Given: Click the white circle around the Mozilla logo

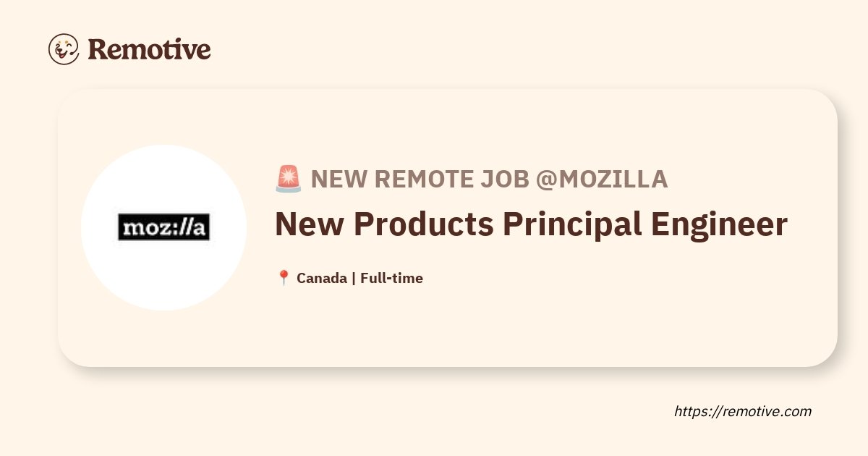Looking at the screenshot, I should (x=163, y=227).
